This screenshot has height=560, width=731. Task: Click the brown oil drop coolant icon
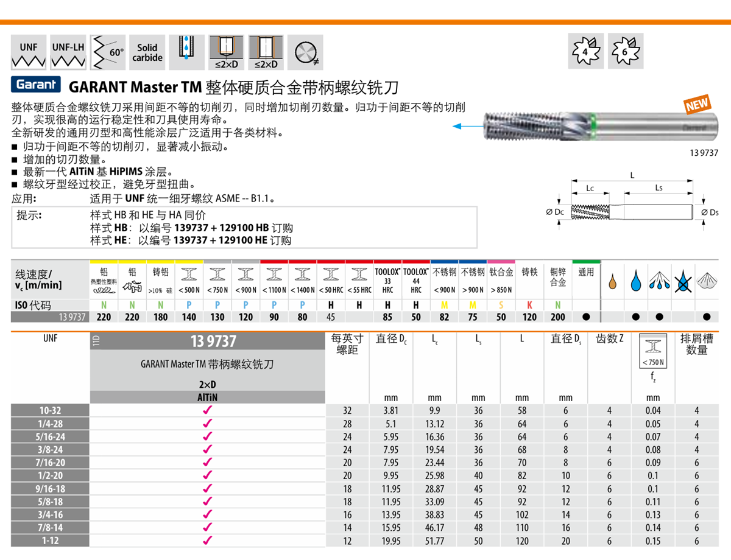614,282
